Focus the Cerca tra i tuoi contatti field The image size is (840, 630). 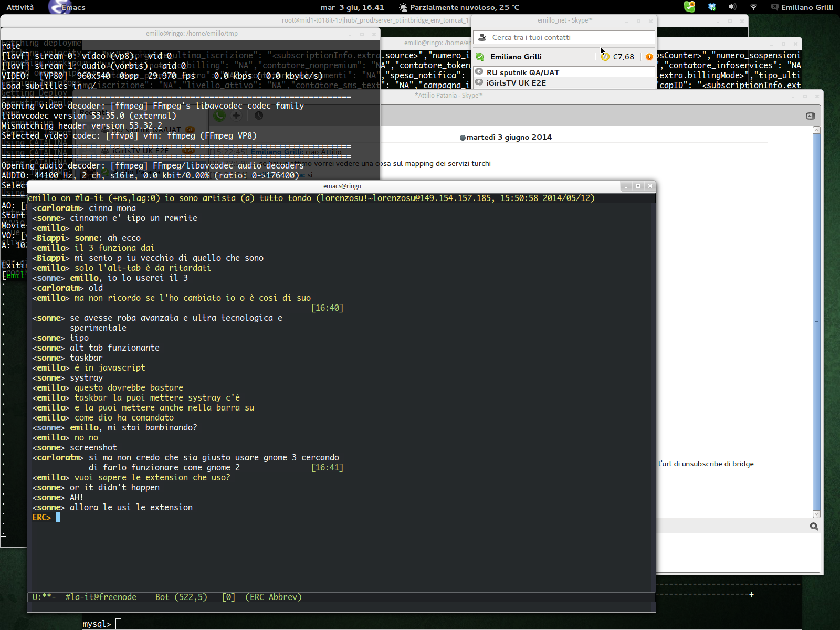(x=564, y=37)
